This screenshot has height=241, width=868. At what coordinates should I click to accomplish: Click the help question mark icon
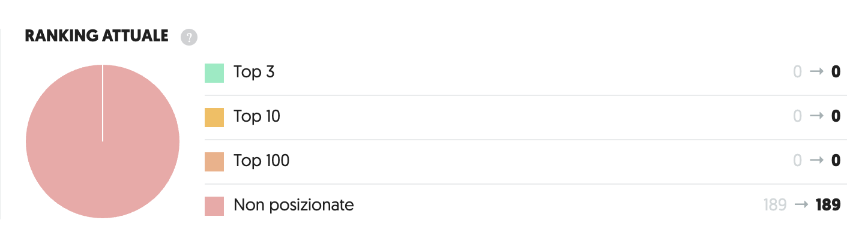coord(189,37)
